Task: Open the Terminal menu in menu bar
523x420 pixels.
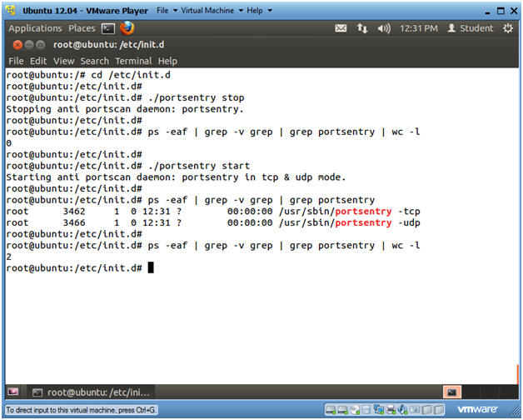Action: (133, 61)
